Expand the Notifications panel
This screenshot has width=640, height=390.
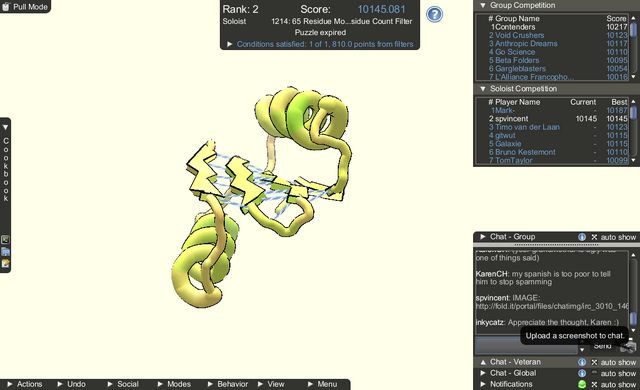click(x=482, y=384)
